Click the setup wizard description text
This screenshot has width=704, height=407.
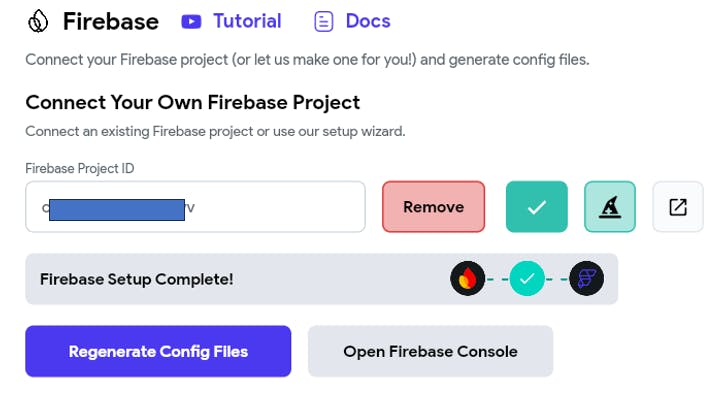(215, 131)
